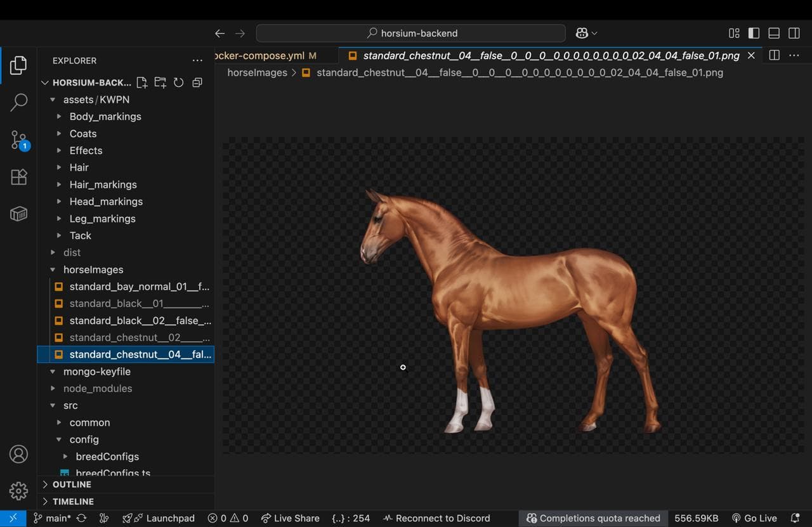Image resolution: width=812 pixels, height=527 pixels.
Task: Click the New Folder icon in Explorer
Action: 160,82
